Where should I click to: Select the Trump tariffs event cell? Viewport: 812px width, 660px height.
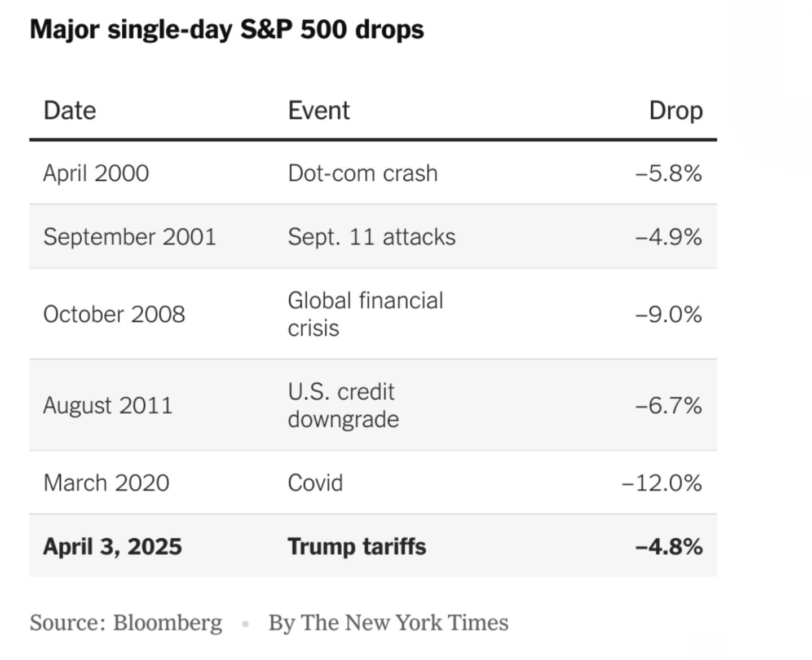coord(357,547)
